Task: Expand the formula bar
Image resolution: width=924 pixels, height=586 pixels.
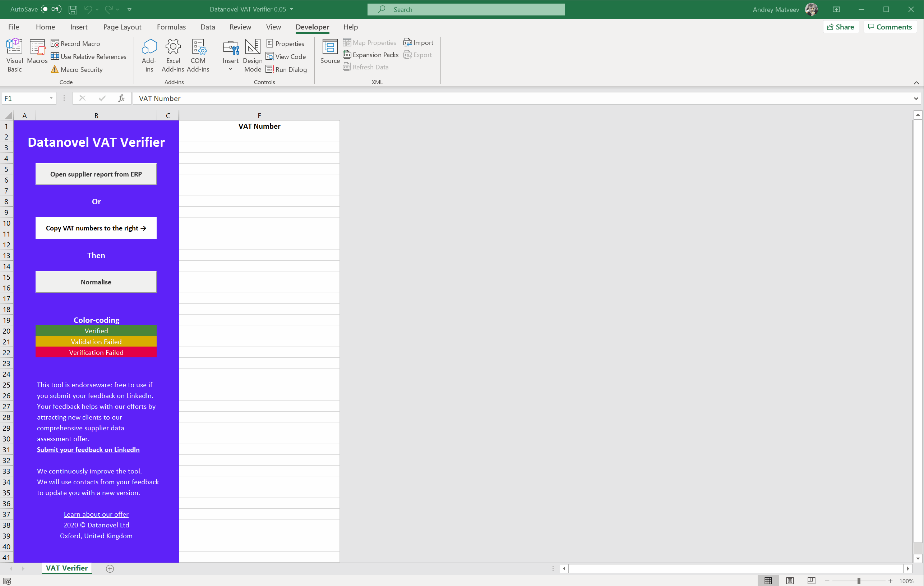Action: pyautogui.click(x=916, y=99)
